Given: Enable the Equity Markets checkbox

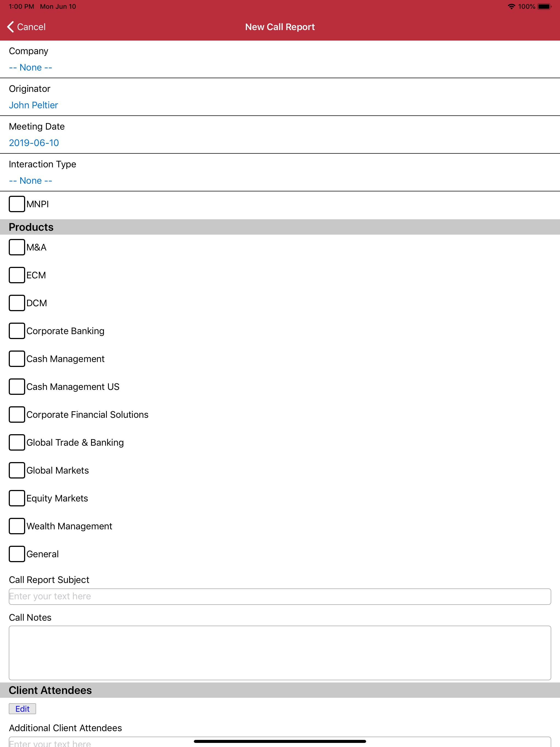Looking at the screenshot, I should point(17,498).
